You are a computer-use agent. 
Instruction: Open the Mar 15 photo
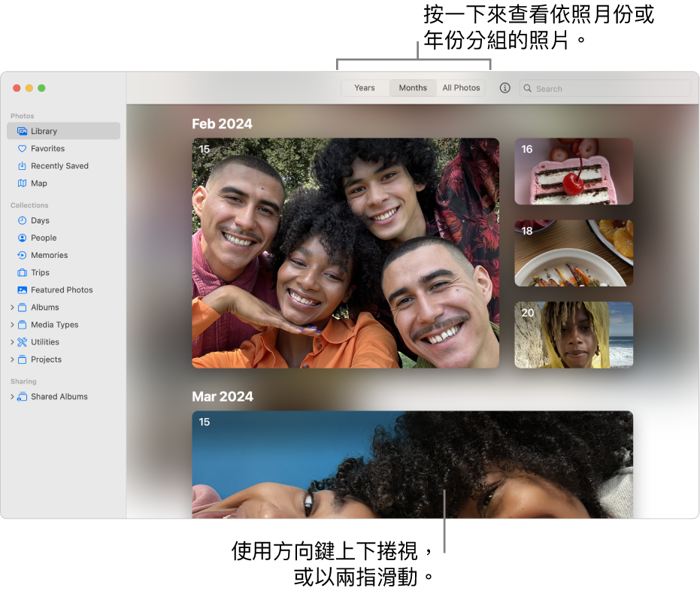(413, 465)
